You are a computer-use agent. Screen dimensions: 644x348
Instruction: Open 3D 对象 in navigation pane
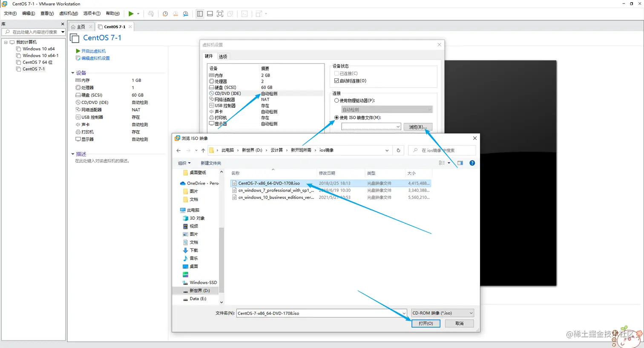[x=194, y=218]
